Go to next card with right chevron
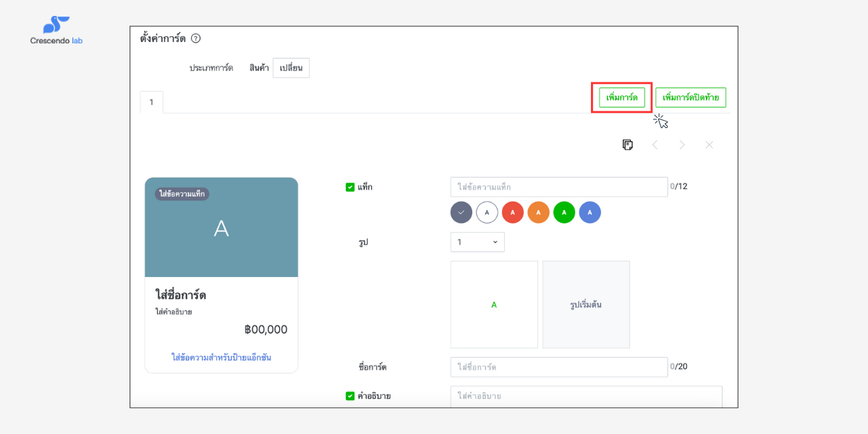The width and height of the screenshot is (868, 434). click(x=681, y=144)
